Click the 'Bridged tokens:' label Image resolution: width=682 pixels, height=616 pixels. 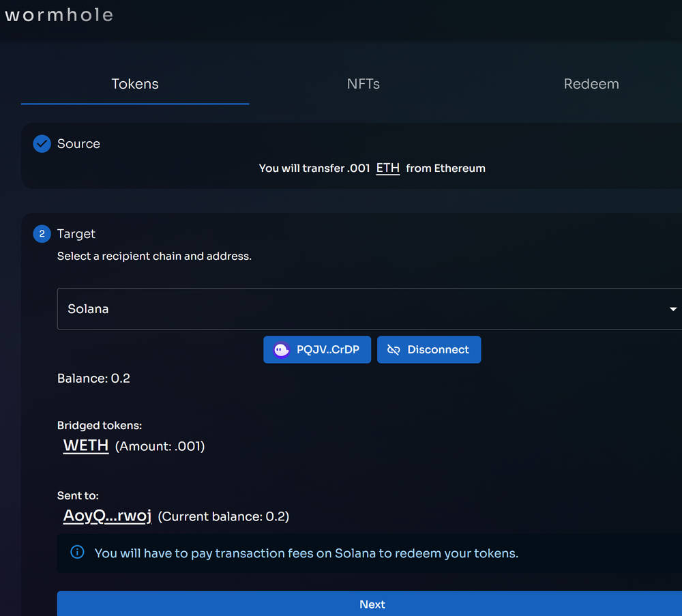pyautogui.click(x=100, y=426)
